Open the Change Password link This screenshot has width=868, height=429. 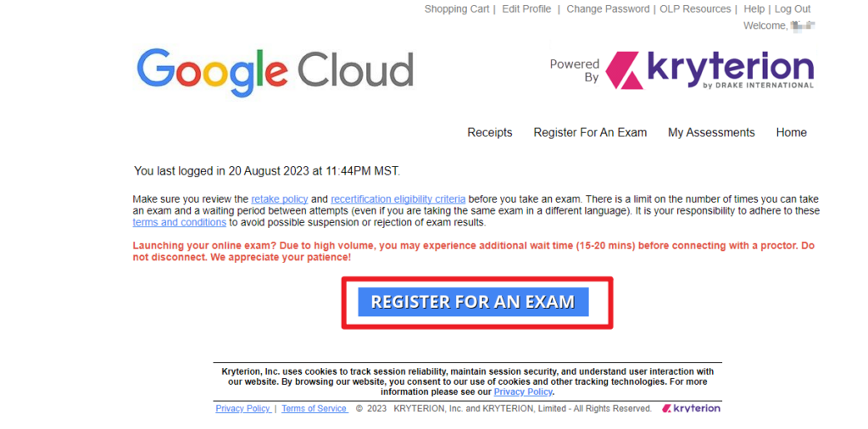[x=608, y=9]
